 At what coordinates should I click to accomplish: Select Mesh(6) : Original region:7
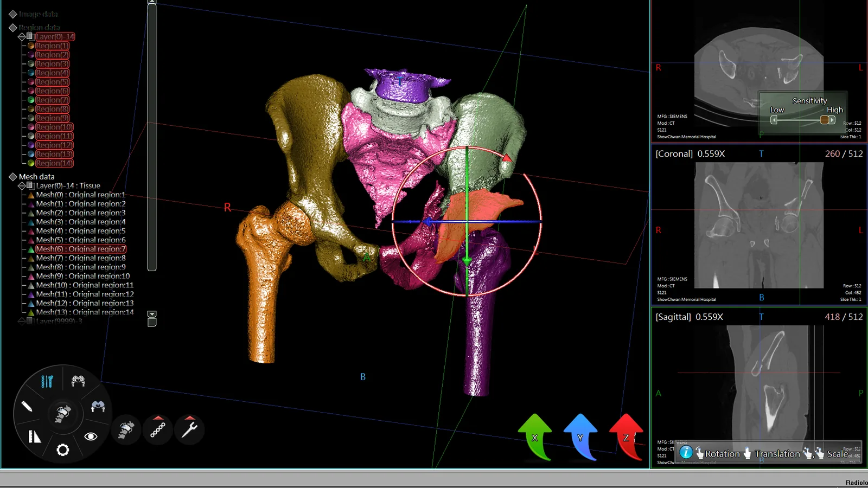pyautogui.click(x=81, y=249)
